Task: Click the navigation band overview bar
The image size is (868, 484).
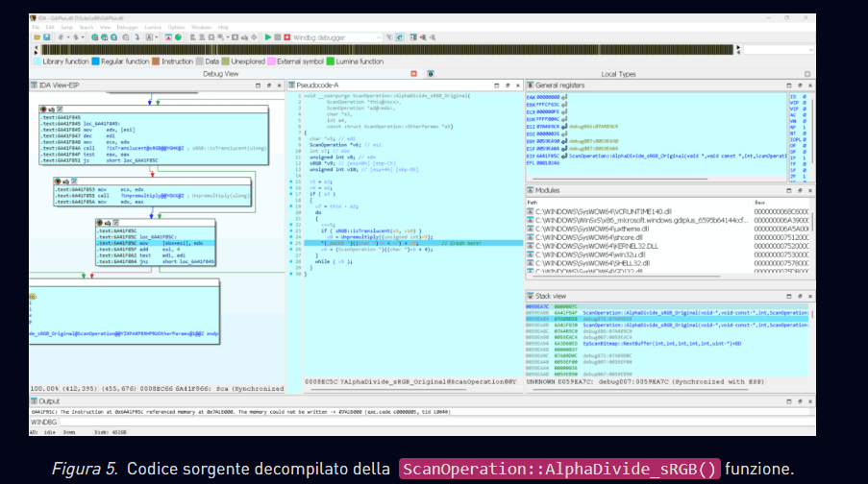Action: pyautogui.click(x=387, y=50)
